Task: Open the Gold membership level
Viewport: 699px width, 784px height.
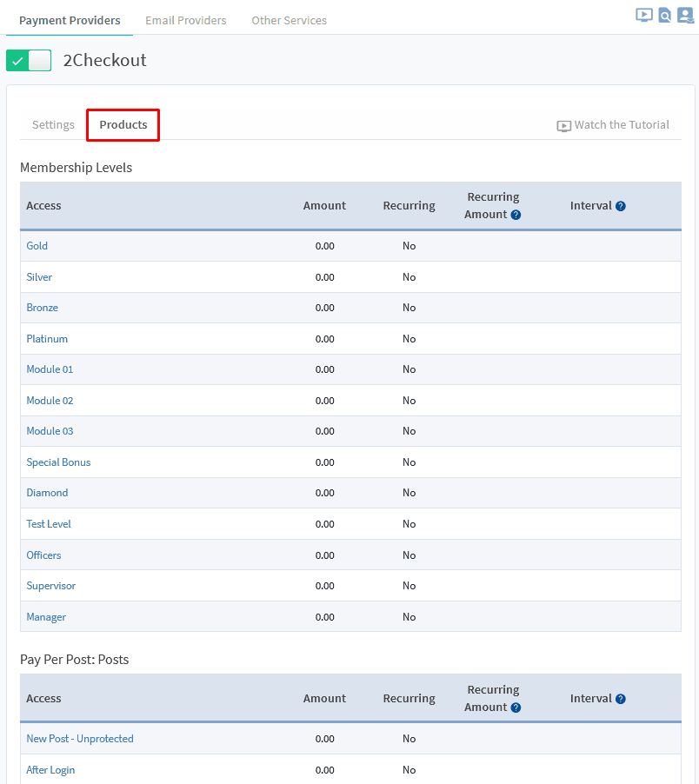Action: (37, 246)
